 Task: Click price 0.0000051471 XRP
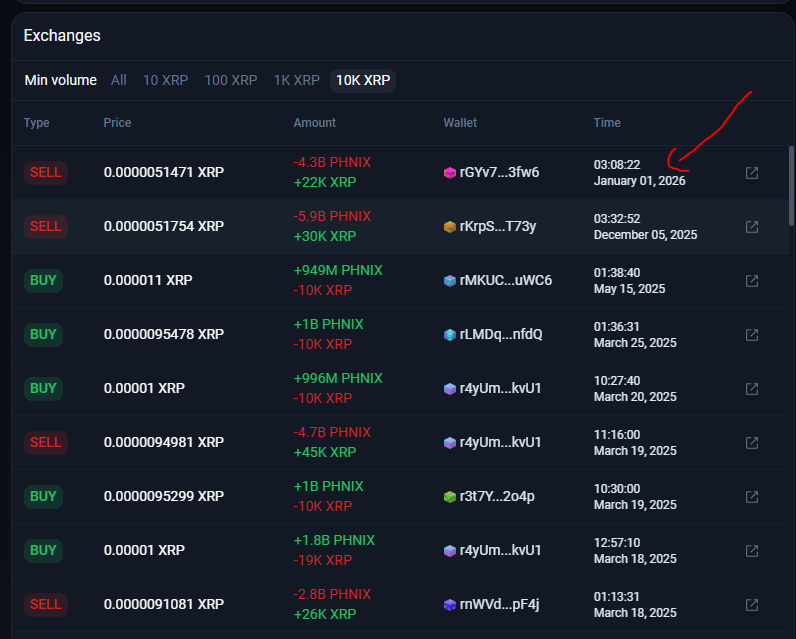click(x=163, y=173)
